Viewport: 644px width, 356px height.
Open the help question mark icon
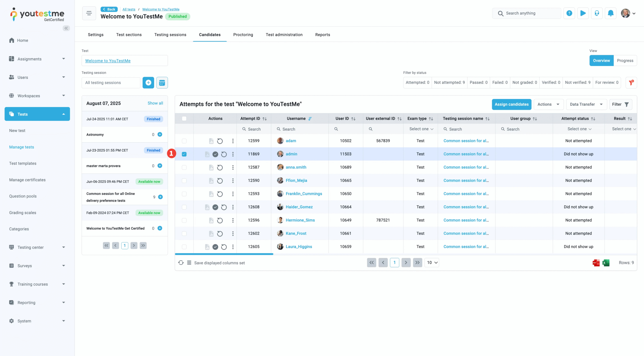click(569, 13)
